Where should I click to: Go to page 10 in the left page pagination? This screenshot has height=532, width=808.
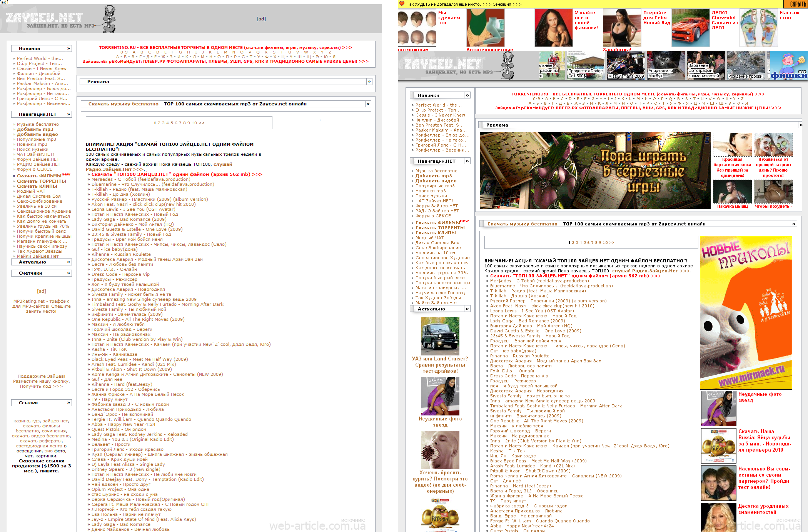coord(194,123)
